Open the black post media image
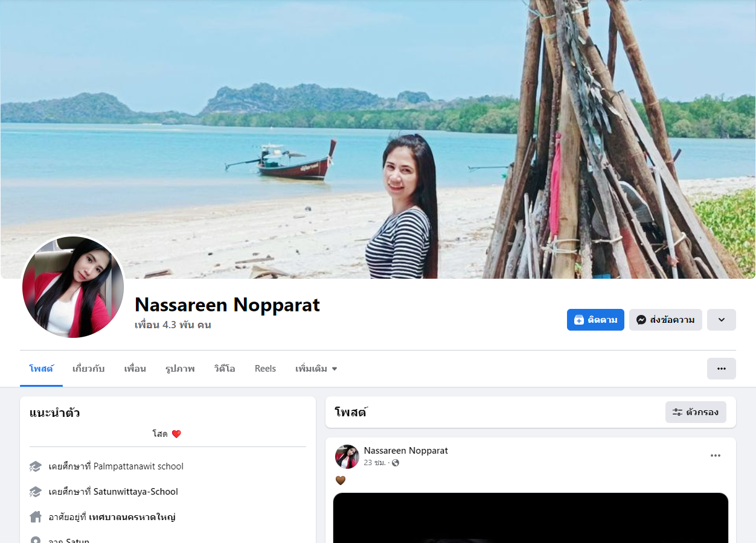 (x=531, y=518)
